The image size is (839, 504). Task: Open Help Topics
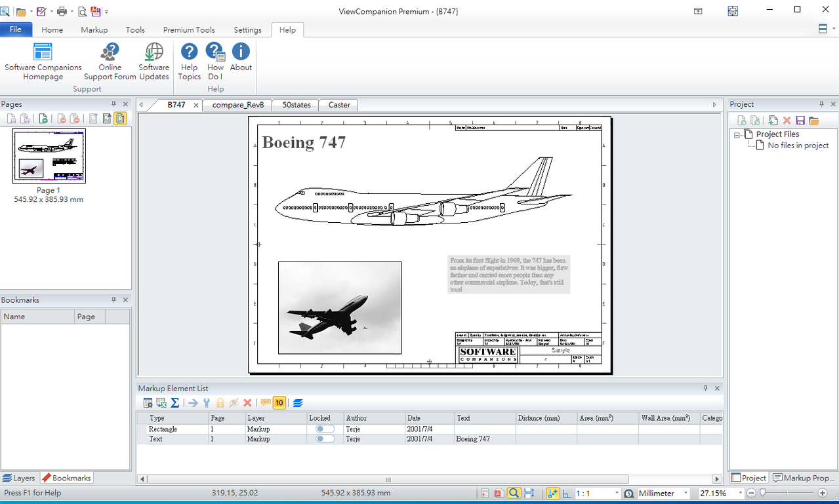click(x=189, y=62)
